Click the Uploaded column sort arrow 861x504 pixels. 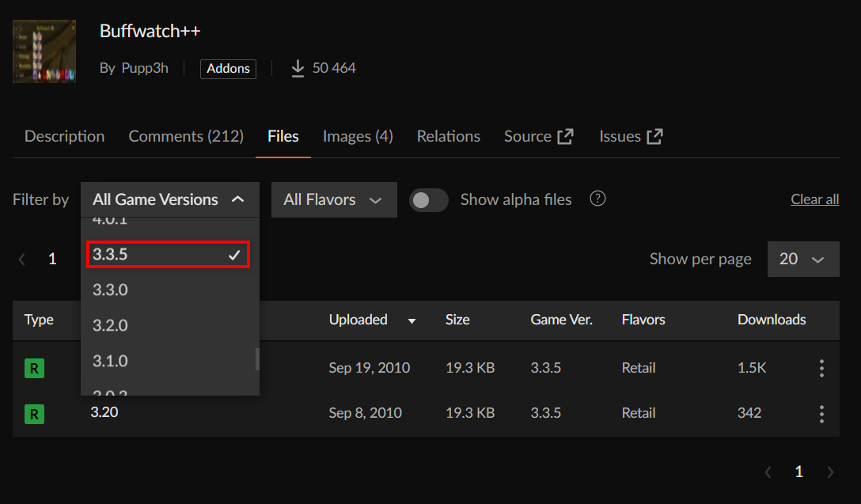coord(412,320)
